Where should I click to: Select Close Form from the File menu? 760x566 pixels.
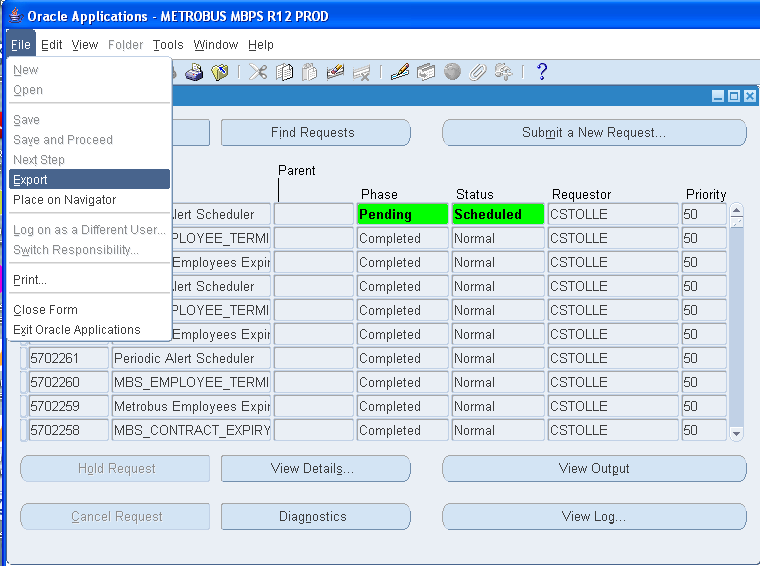pyautogui.click(x=89, y=310)
